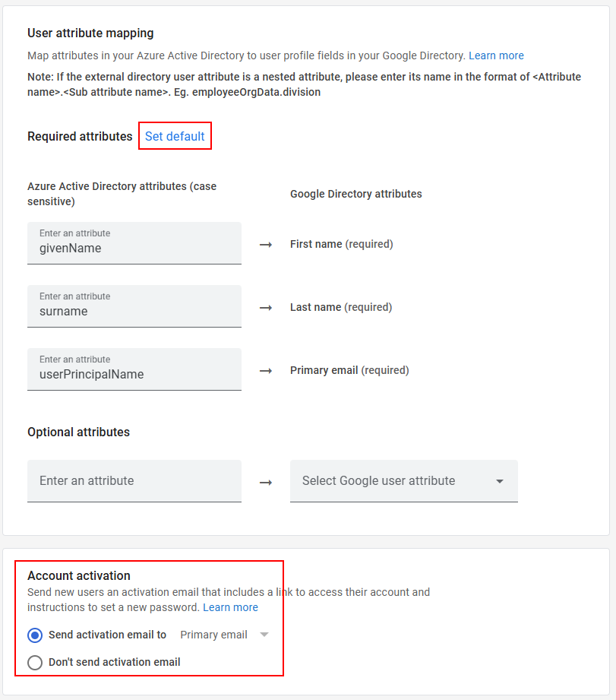616x700 pixels.
Task: Click the Set default link
Action: 175,136
